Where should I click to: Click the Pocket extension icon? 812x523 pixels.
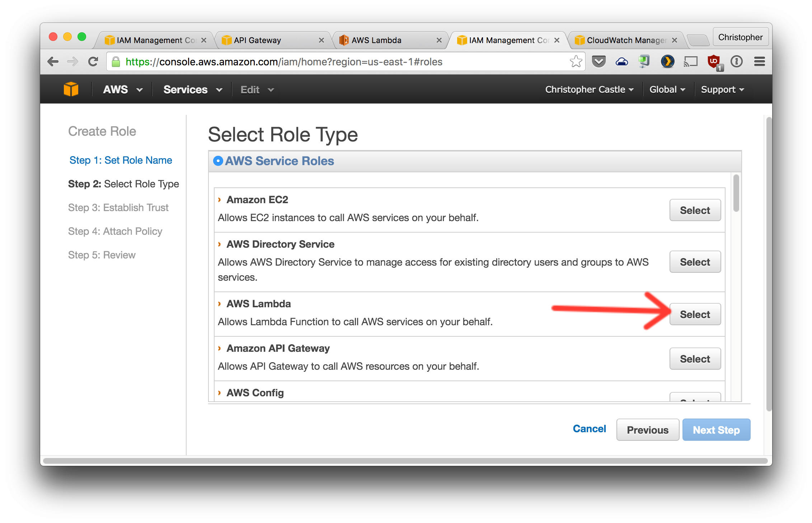[599, 62]
